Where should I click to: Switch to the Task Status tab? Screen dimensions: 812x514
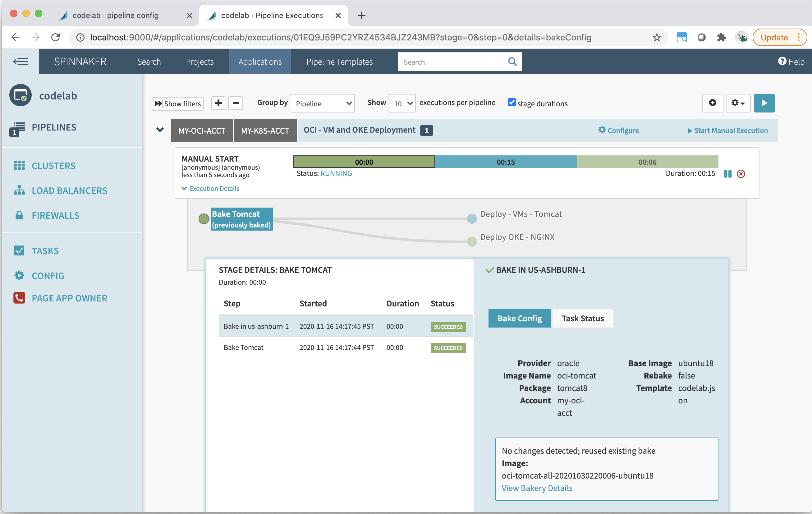pos(582,318)
